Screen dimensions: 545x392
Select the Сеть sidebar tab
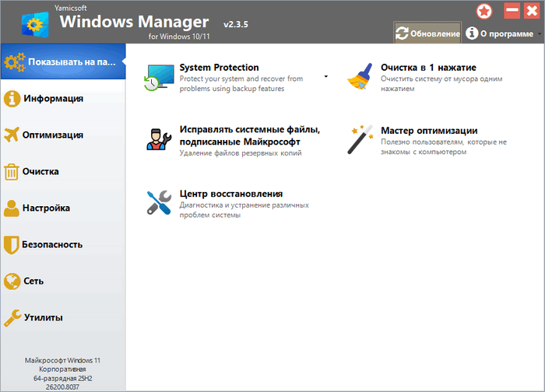33,281
